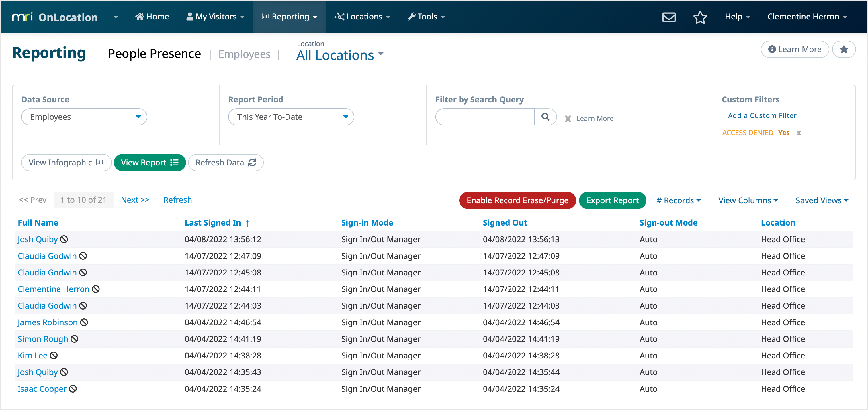Open the Tools menu
The width and height of the screenshot is (868, 410).
426,17
